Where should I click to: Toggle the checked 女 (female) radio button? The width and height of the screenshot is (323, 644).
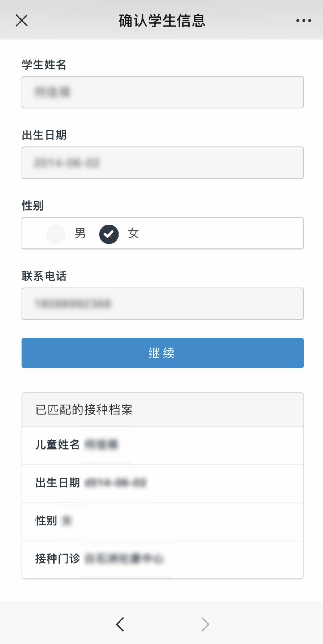[x=109, y=234]
